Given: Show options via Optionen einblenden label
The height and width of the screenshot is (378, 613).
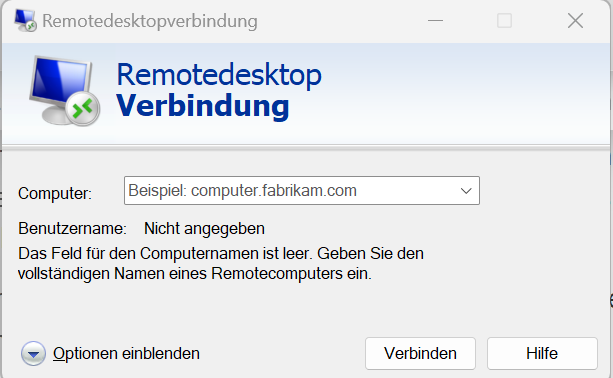Looking at the screenshot, I should (x=126, y=353).
